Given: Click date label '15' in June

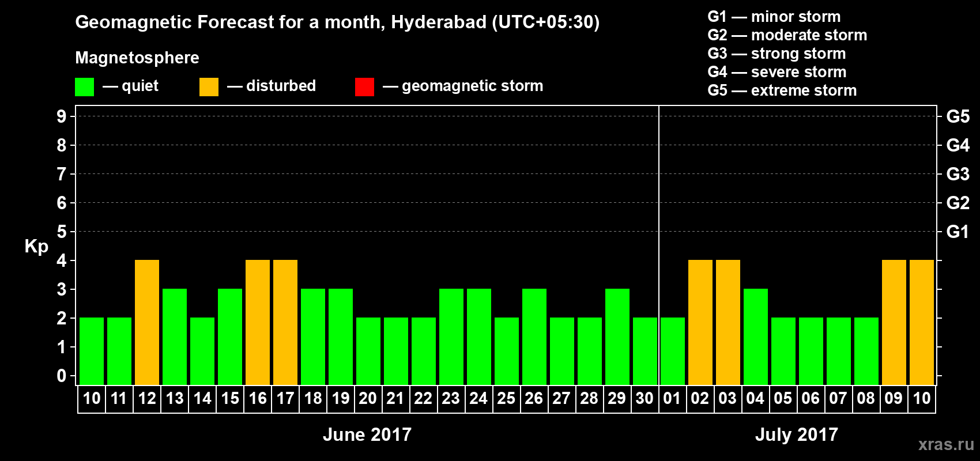Looking at the screenshot, I should coord(230,399).
